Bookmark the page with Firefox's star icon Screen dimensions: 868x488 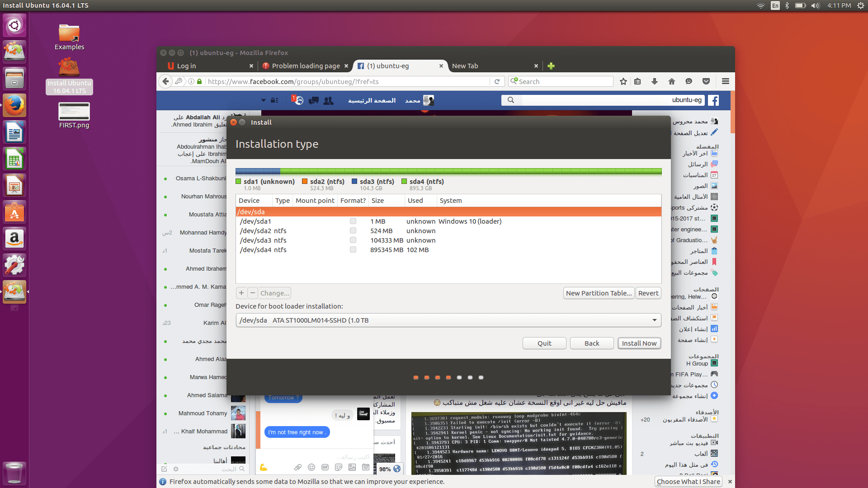[623, 81]
